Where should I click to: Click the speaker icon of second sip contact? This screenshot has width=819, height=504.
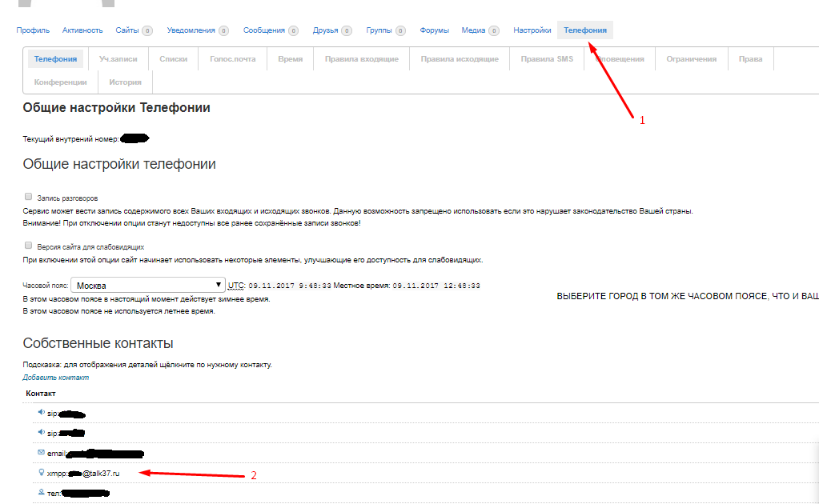click(42, 433)
